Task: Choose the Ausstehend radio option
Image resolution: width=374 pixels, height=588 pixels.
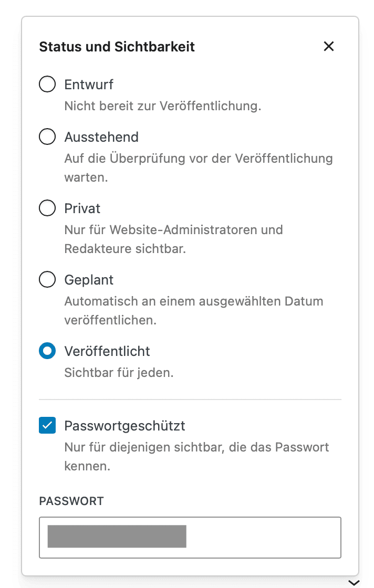Action: pyautogui.click(x=47, y=137)
